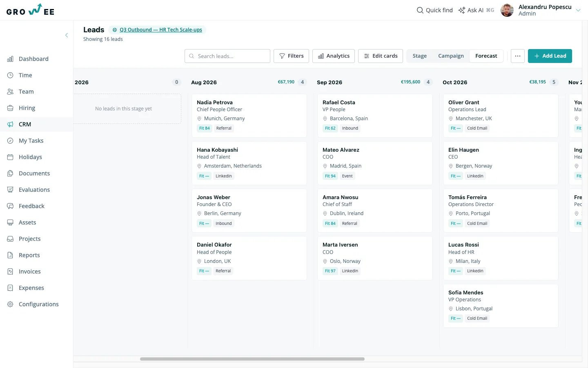Open the Filters button

[x=291, y=56]
